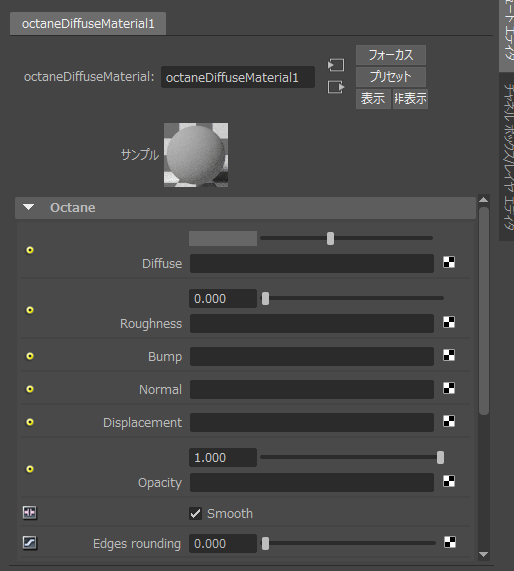Viewport: 514px width, 571px height.
Task: Click the Opacity slider handle
Action: pyautogui.click(x=440, y=457)
